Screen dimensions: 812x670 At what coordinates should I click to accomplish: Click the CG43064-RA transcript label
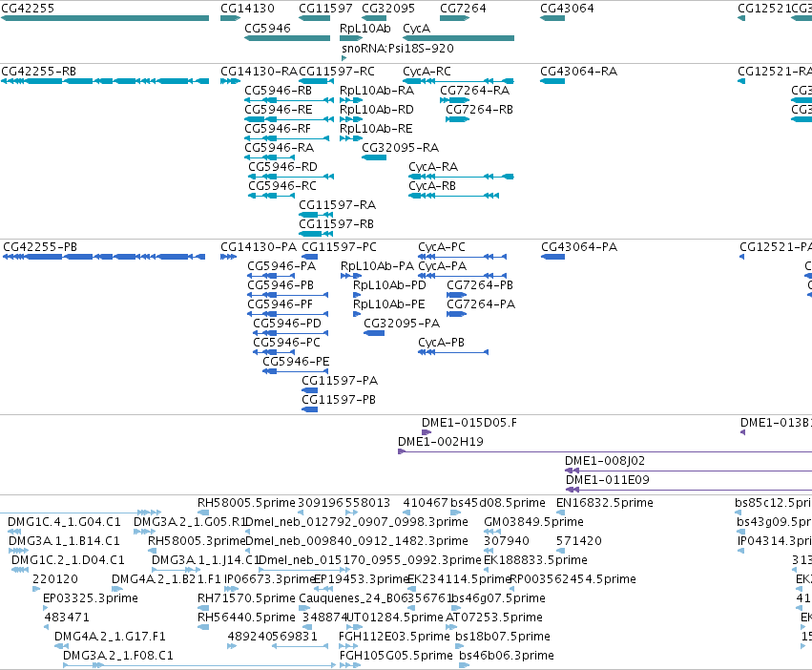(579, 71)
